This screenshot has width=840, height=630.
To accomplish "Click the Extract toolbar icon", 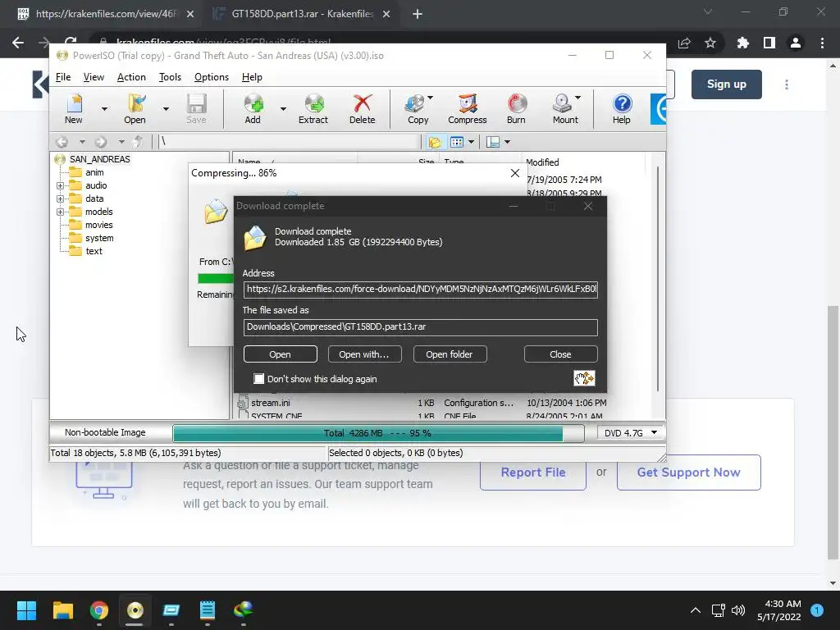I will click(x=313, y=109).
